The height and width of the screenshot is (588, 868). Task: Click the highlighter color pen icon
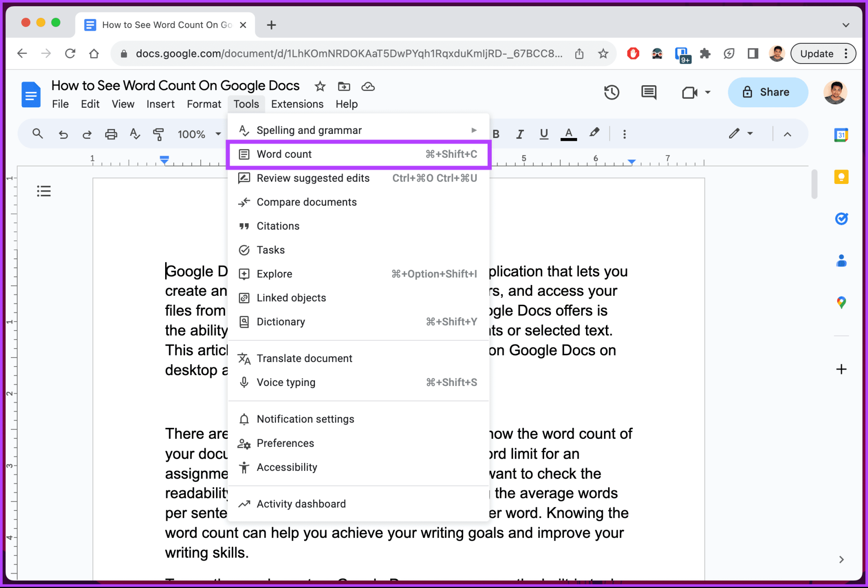[x=594, y=133]
